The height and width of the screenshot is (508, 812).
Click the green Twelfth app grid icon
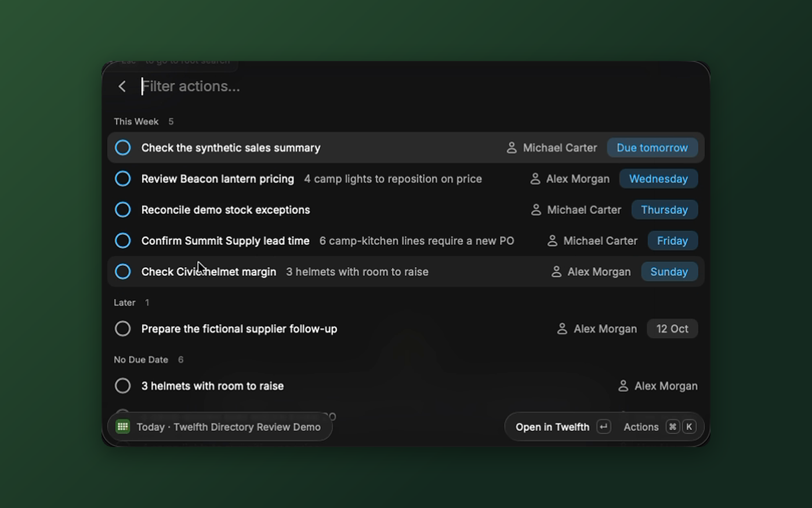tap(122, 427)
